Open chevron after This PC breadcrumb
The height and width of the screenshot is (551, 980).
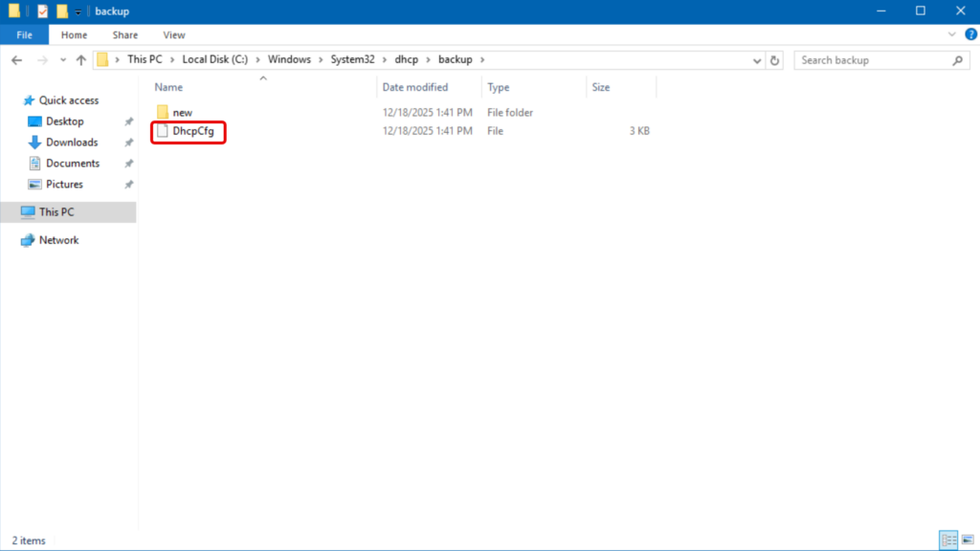click(172, 60)
